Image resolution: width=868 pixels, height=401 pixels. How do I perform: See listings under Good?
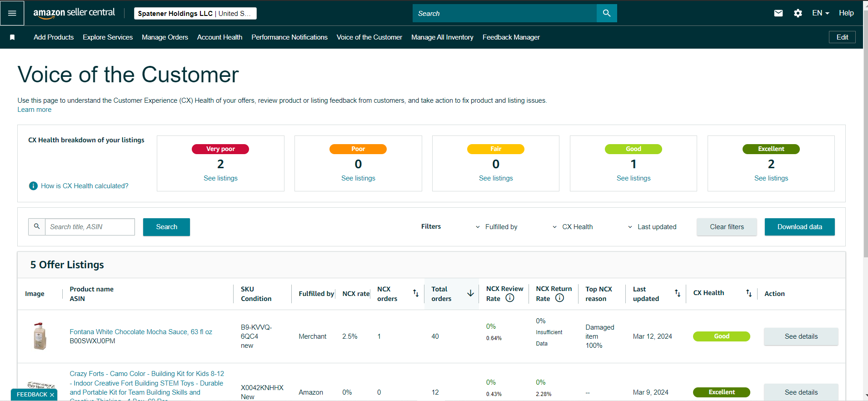(x=634, y=178)
